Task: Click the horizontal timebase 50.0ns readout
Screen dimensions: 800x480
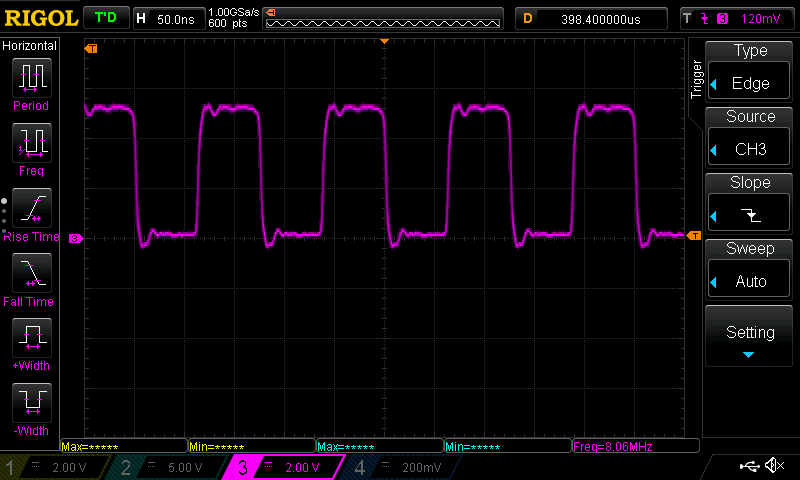Action: pyautogui.click(x=169, y=19)
